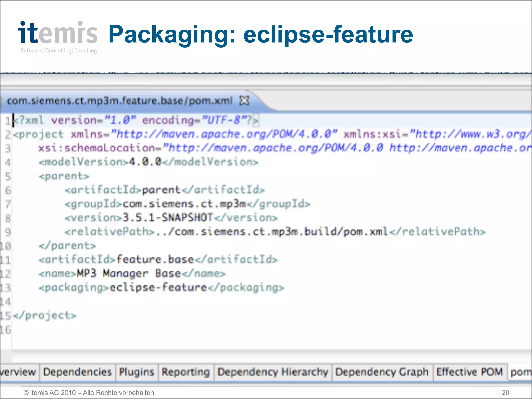The image size is (532, 399).
Task: Click the xsi:schemaLocation line 3
Action: coord(285,148)
